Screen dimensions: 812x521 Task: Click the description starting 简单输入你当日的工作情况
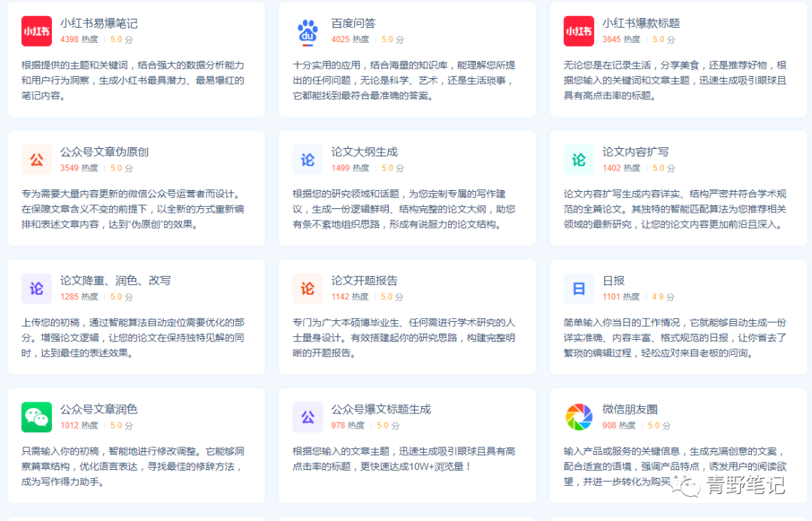[x=674, y=338]
